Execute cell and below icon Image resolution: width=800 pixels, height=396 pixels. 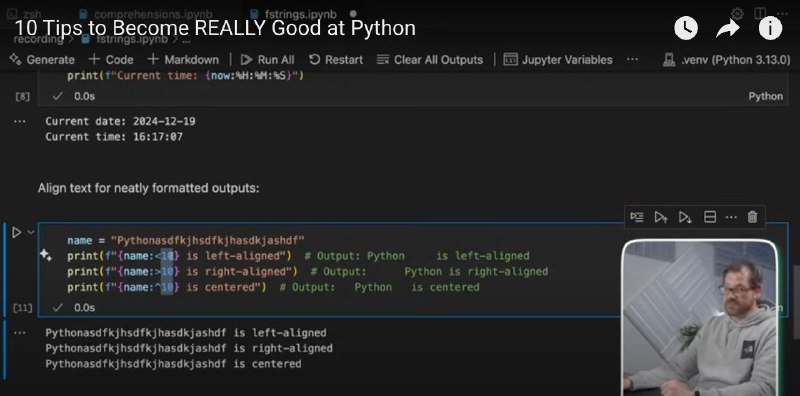coord(685,217)
